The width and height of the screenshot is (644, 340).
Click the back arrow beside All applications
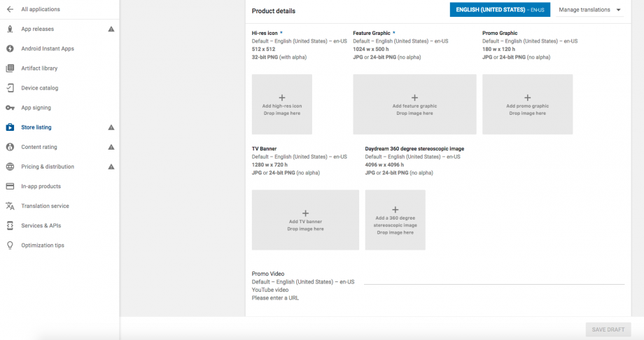pyautogui.click(x=10, y=9)
